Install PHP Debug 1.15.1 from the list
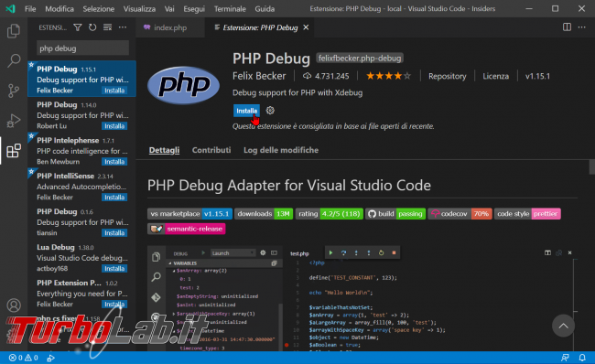Viewport: 595px width, 364px height. coord(114,91)
